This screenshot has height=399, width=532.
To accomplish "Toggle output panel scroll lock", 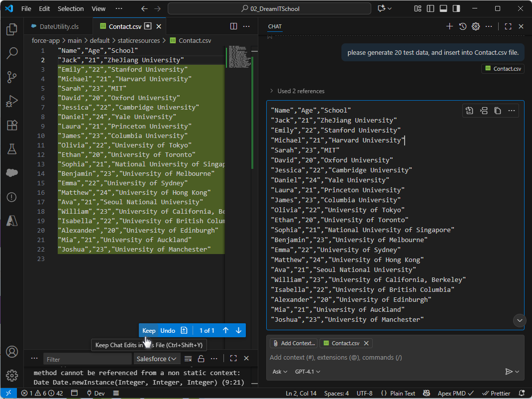I will [x=201, y=359].
